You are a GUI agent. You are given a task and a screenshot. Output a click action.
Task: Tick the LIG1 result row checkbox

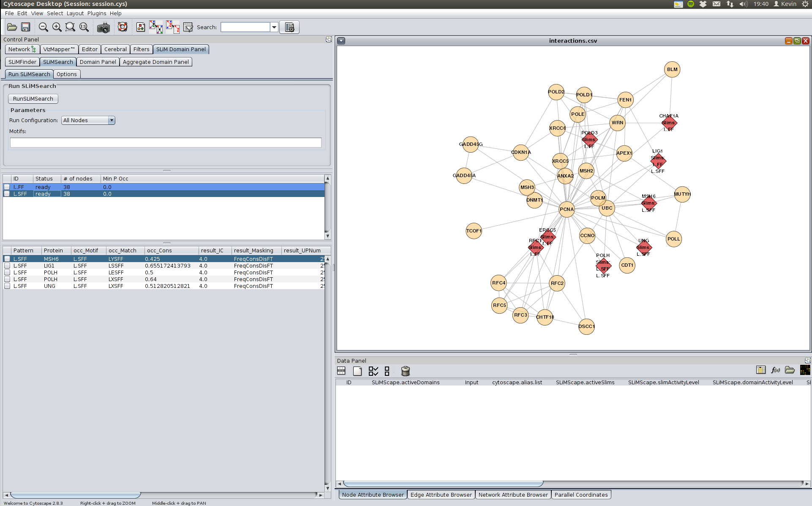coord(7,266)
